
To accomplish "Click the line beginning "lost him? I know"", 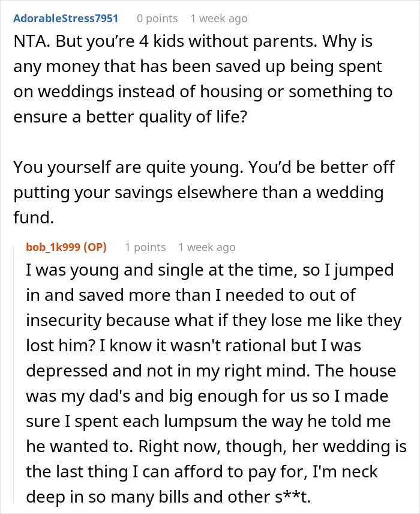I will [x=193, y=346].
